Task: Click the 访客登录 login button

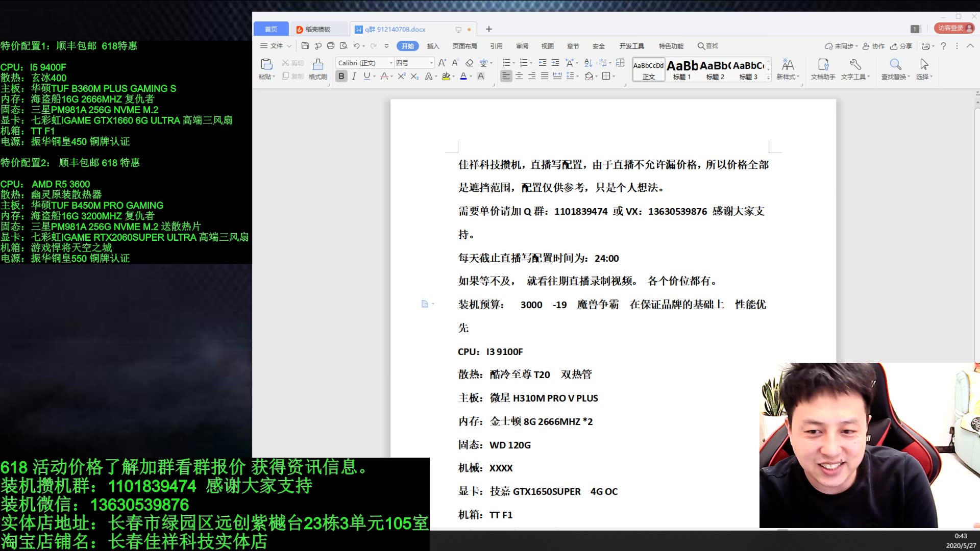Action: click(954, 28)
